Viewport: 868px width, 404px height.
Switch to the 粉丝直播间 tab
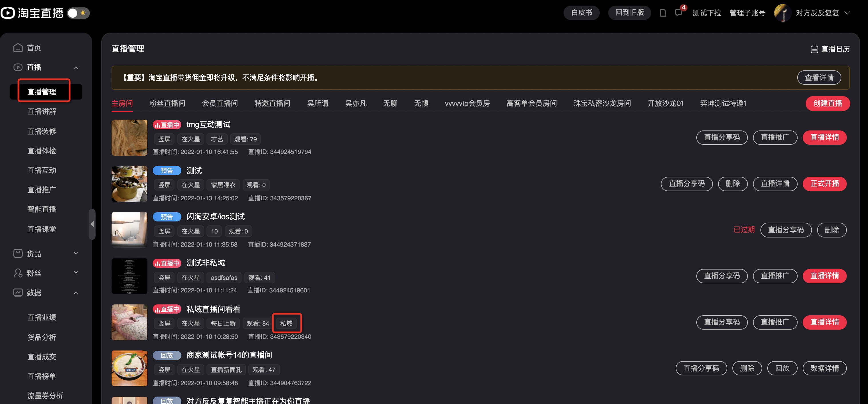(167, 104)
